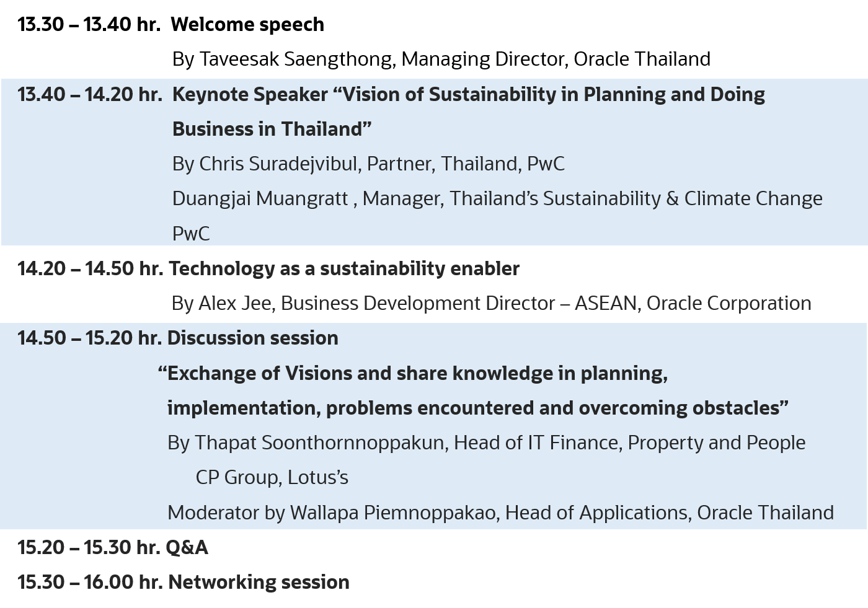Select the Thapat Soonthornnoppakun speaker line
868x608 pixels.
(x=486, y=443)
